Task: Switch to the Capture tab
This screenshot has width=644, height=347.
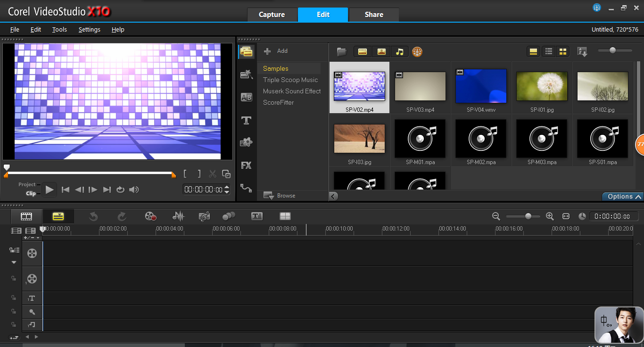Action: pos(272,15)
